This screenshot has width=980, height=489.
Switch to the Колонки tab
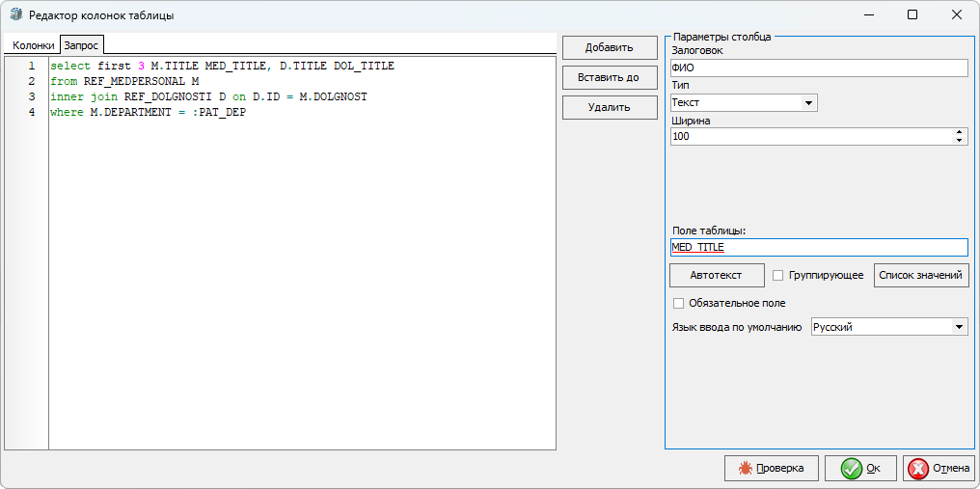pos(33,45)
